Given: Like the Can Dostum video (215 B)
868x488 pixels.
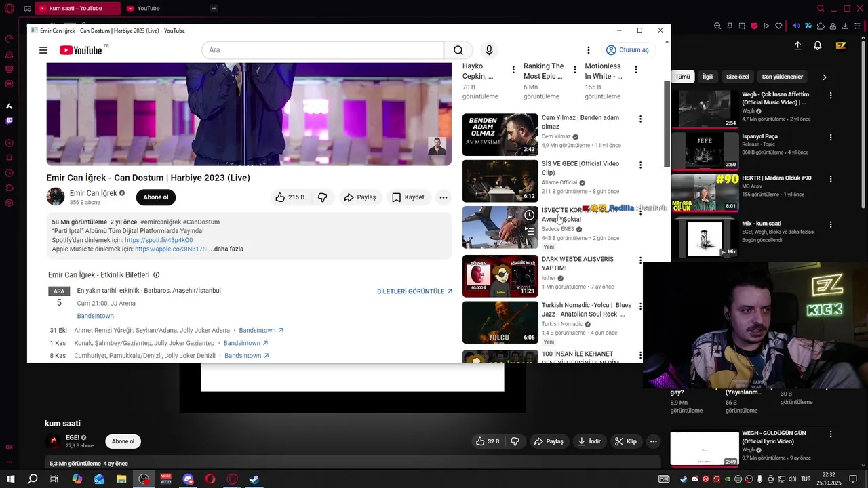Looking at the screenshot, I should tap(290, 197).
